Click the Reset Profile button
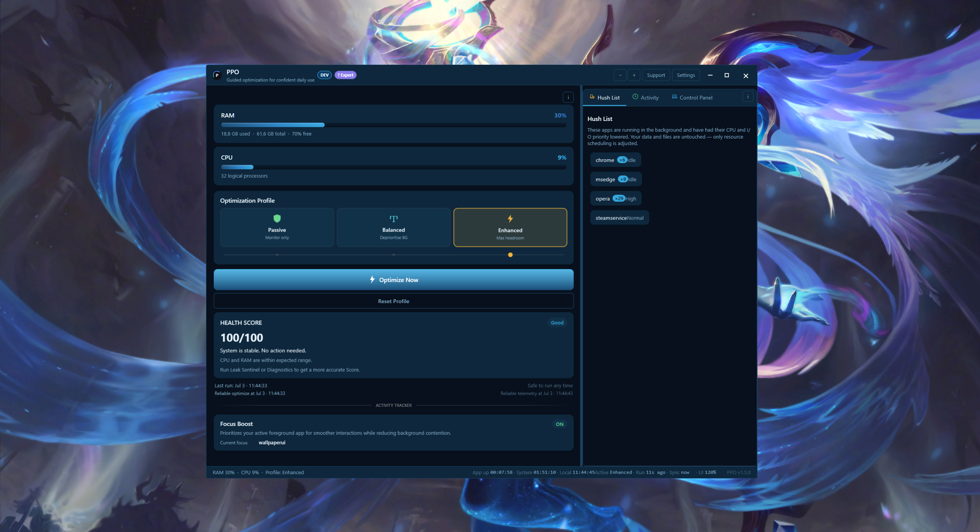Image resolution: width=980 pixels, height=532 pixels. coord(393,301)
